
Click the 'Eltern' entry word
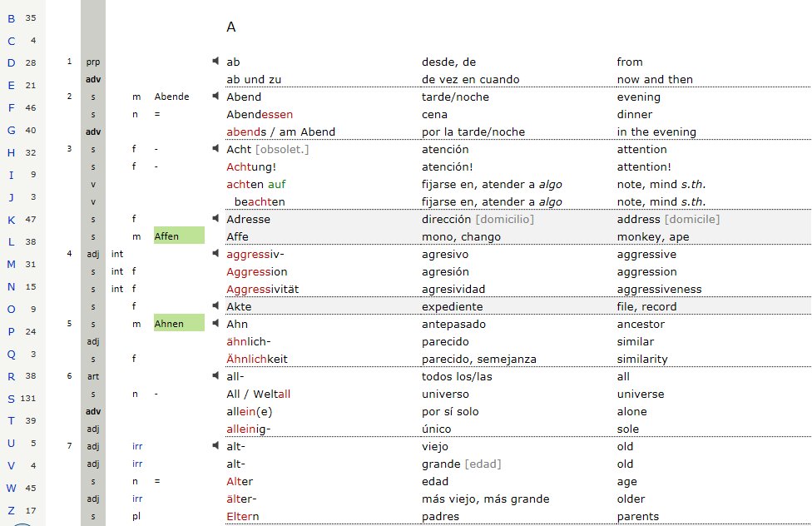pyautogui.click(x=244, y=516)
